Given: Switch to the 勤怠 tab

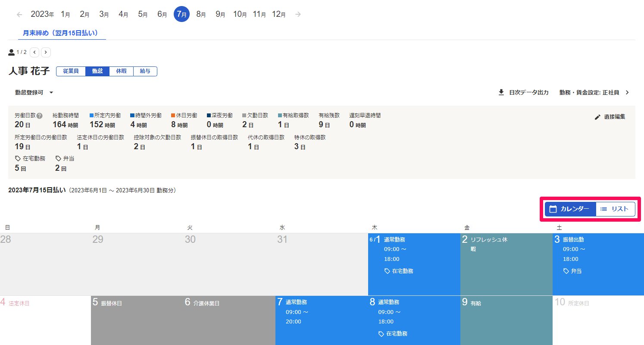Looking at the screenshot, I should 97,71.
